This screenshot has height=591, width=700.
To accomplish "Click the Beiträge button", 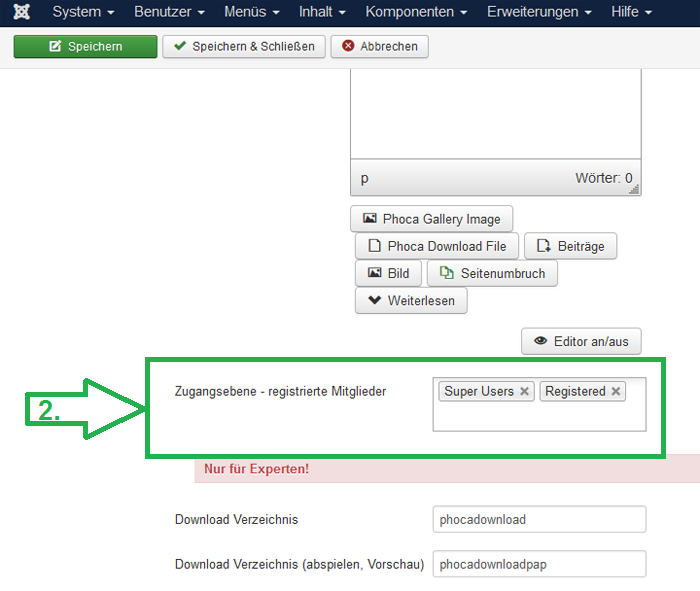I will coord(571,246).
